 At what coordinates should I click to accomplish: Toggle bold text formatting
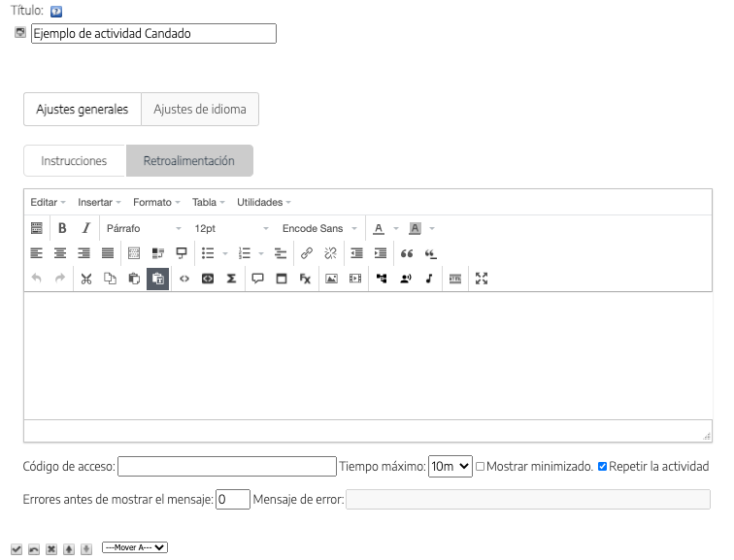point(62,228)
